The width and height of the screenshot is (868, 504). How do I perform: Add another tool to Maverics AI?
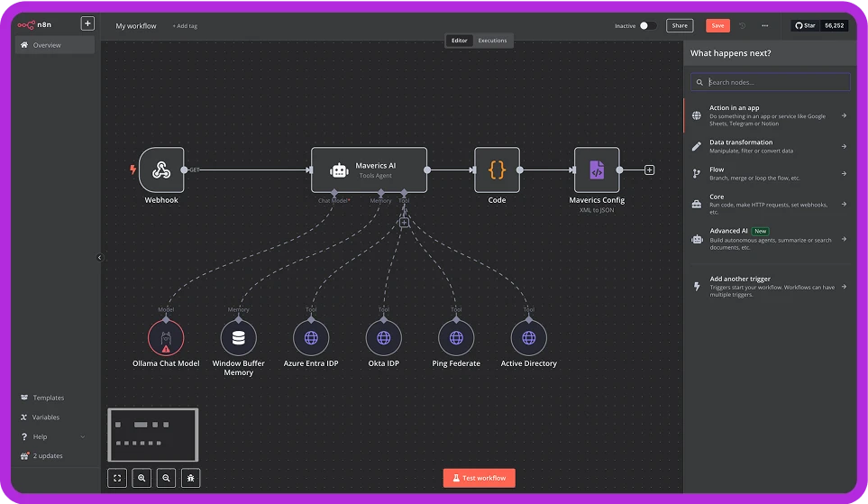tap(404, 223)
